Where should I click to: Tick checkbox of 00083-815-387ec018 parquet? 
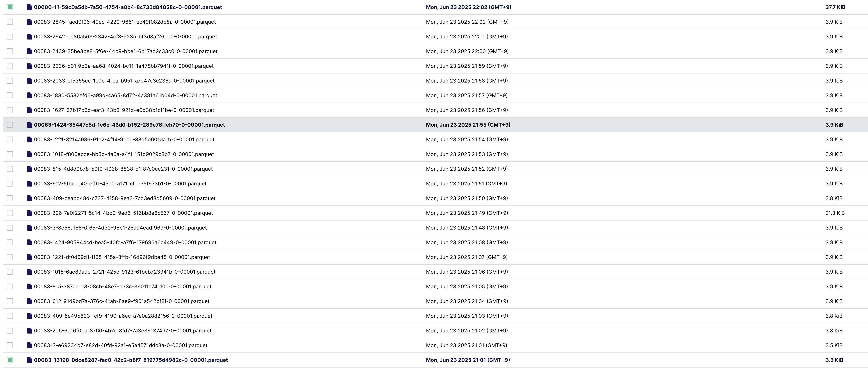(10, 286)
